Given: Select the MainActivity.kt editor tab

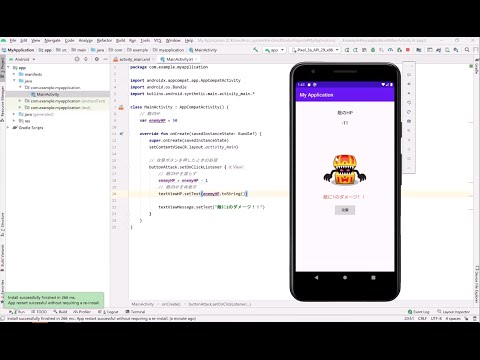Looking at the screenshot, I should pyautogui.click(x=179, y=59).
